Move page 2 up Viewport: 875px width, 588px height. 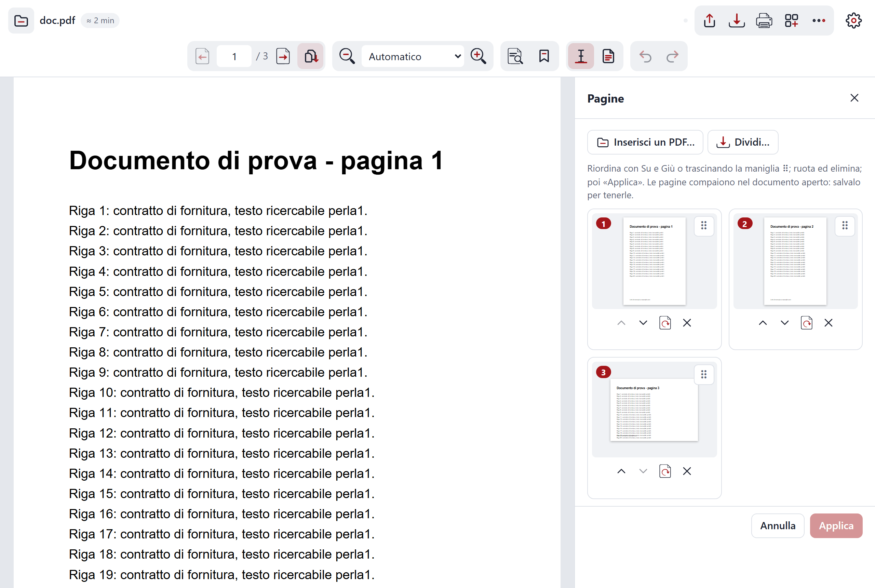[763, 323]
